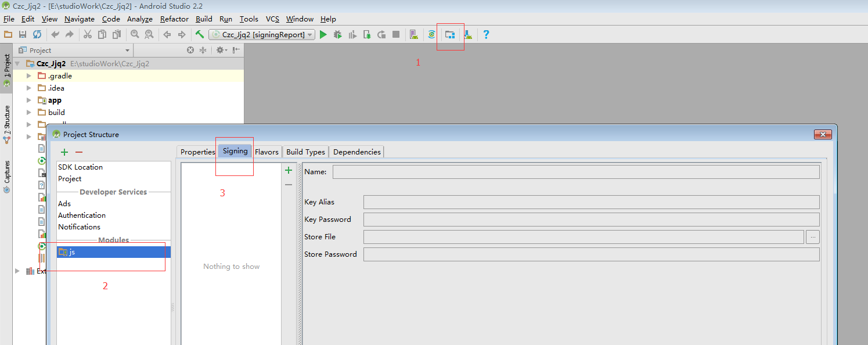Image resolution: width=868 pixels, height=345 pixels.
Task: Switch to the Build Types tab
Action: point(305,152)
